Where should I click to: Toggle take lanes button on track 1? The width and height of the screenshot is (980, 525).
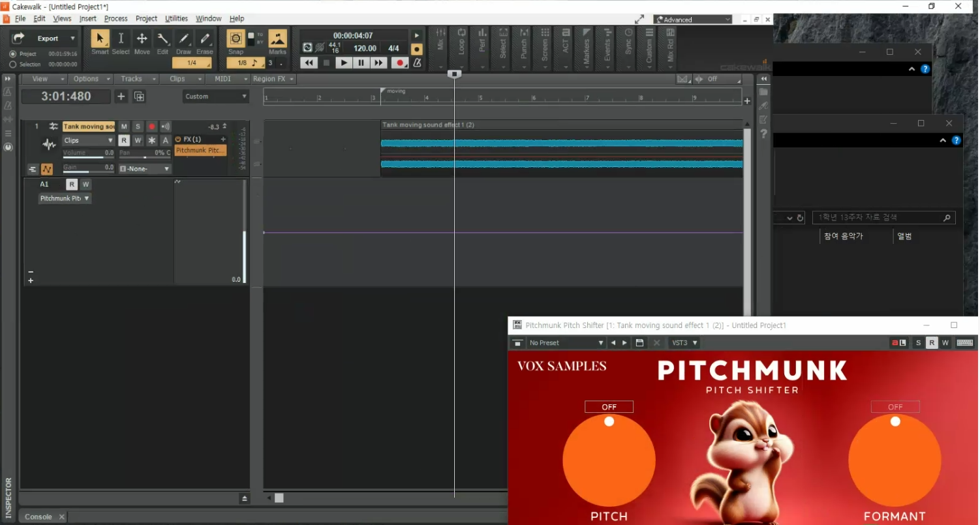(33, 170)
